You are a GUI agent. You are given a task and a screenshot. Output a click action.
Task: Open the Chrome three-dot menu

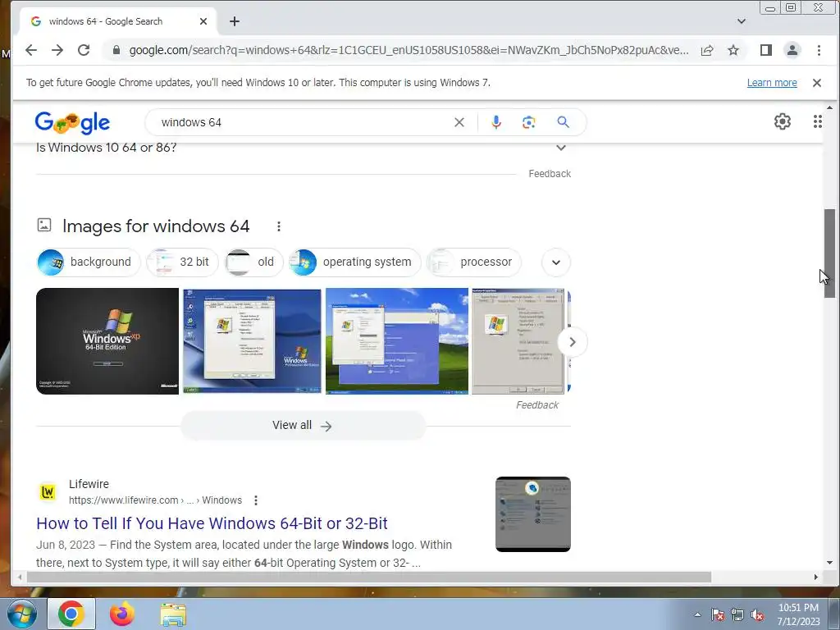coord(819,50)
